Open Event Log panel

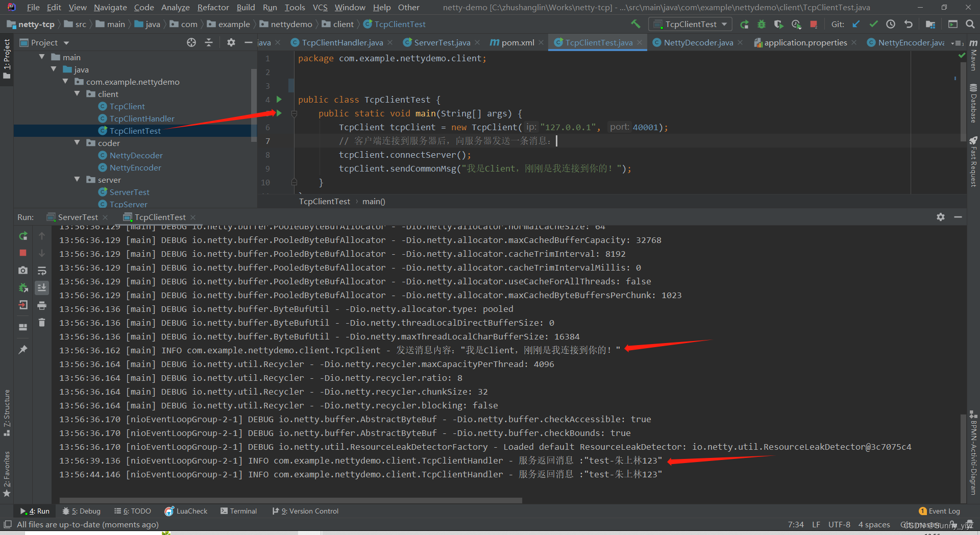[939, 511]
